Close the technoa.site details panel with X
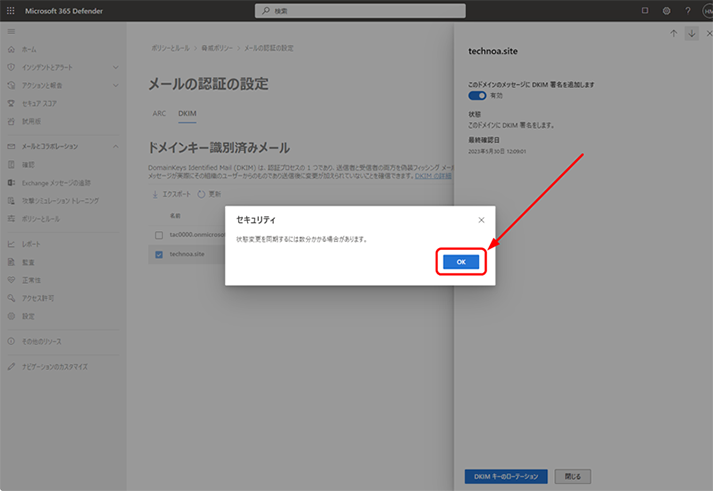The height and width of the screenshot is (491, 713). point(708,33)
